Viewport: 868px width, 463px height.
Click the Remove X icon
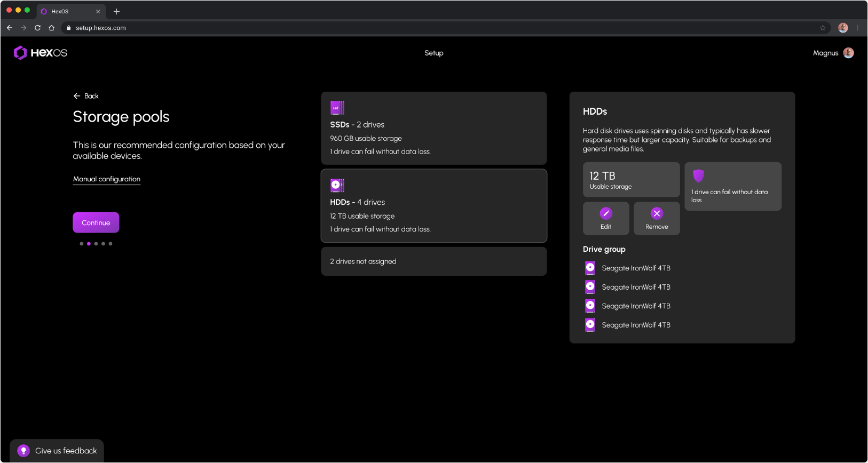click(x=657, y=213)
